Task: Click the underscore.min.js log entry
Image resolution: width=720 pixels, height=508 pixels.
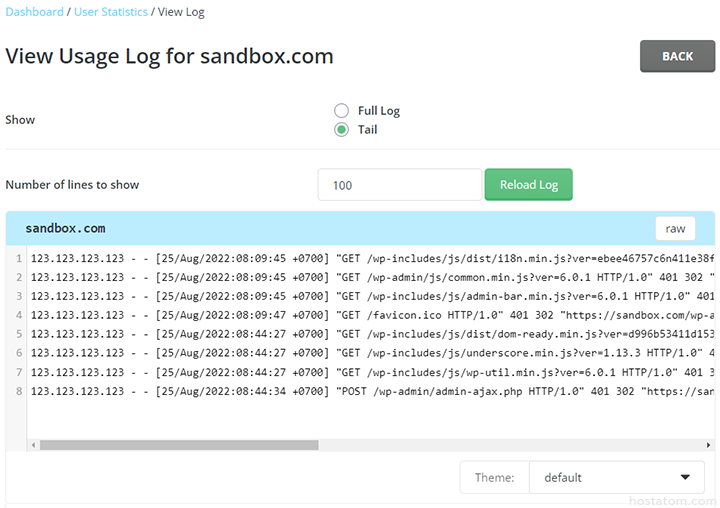Action: 370,353
